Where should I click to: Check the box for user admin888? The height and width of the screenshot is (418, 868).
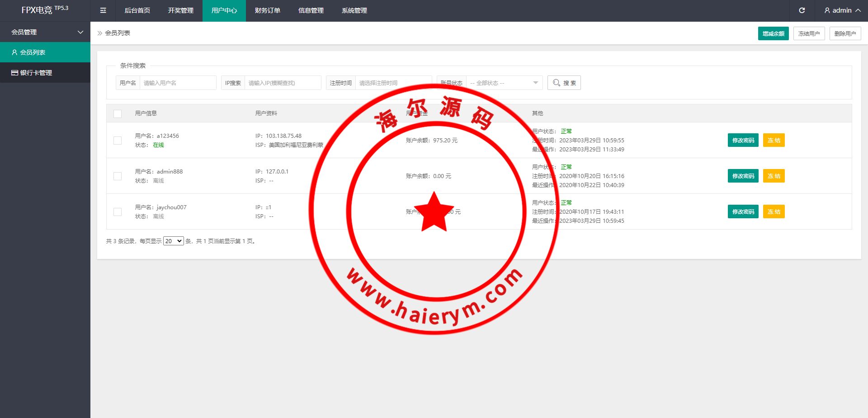[x=118, y=176]
